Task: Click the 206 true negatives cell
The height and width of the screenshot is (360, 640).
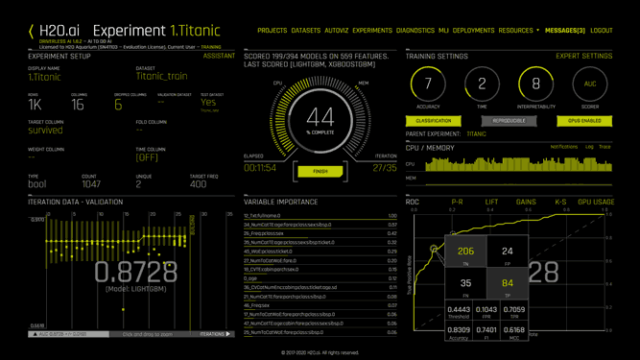Action: (465, 251)
